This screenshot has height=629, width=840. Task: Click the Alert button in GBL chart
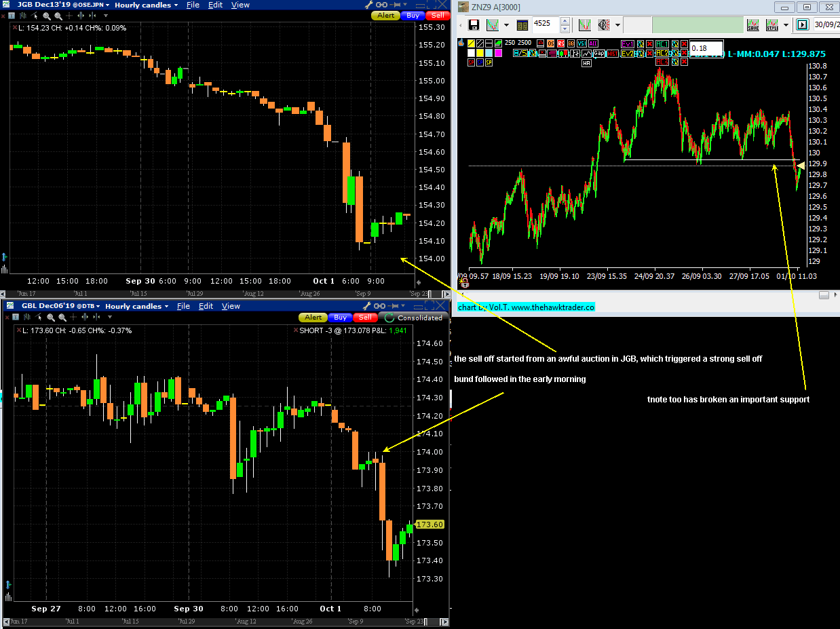coord(313,318)
